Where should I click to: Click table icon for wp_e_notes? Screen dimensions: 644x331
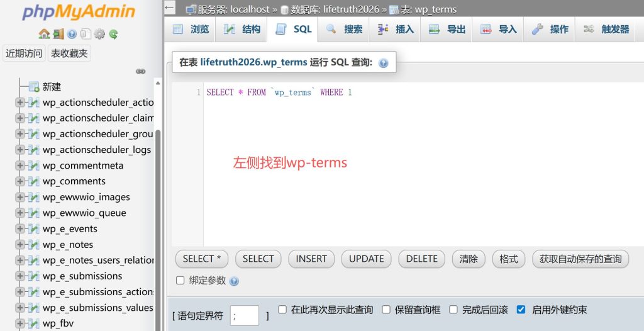34,245
